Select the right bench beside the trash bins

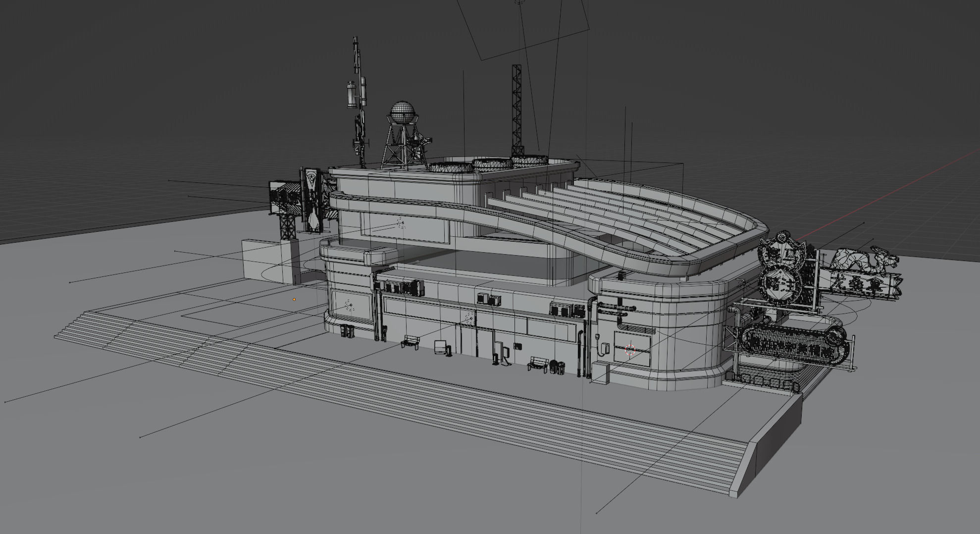tap(537, 364)
